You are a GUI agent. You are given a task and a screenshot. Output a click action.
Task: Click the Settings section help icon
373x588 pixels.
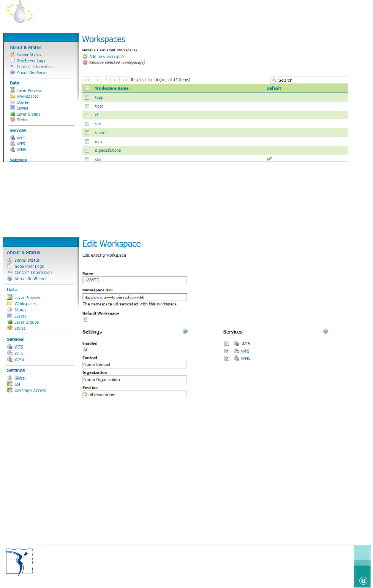pos(185,331)
